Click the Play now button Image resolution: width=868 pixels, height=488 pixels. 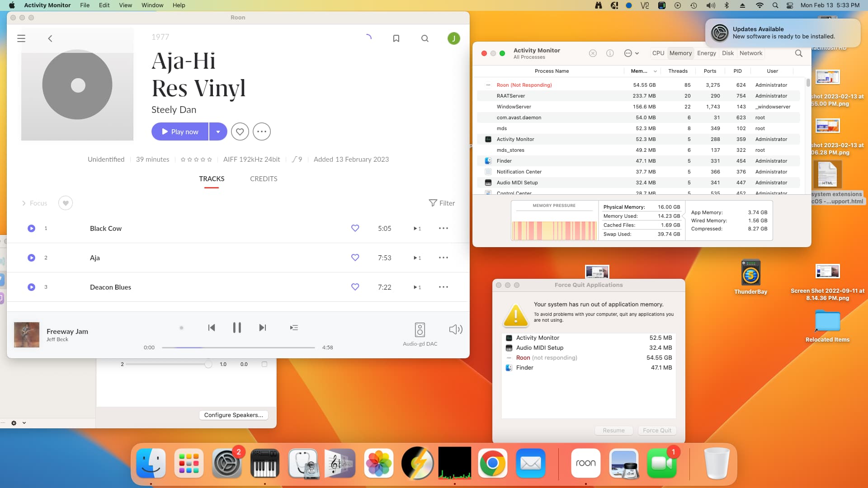(180, 131)
